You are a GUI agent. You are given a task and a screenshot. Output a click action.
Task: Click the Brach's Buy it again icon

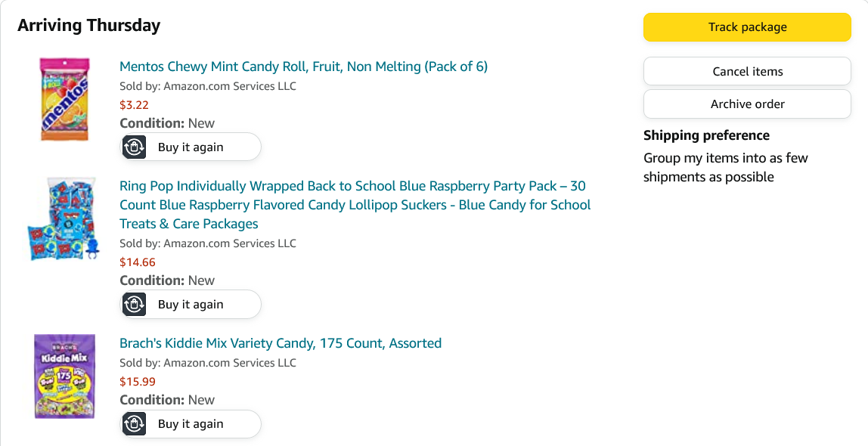134,424
